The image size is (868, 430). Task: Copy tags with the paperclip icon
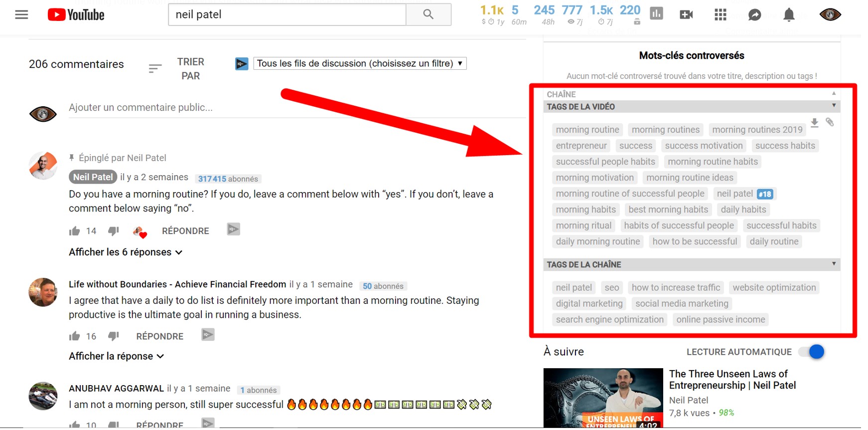point(830,122)
